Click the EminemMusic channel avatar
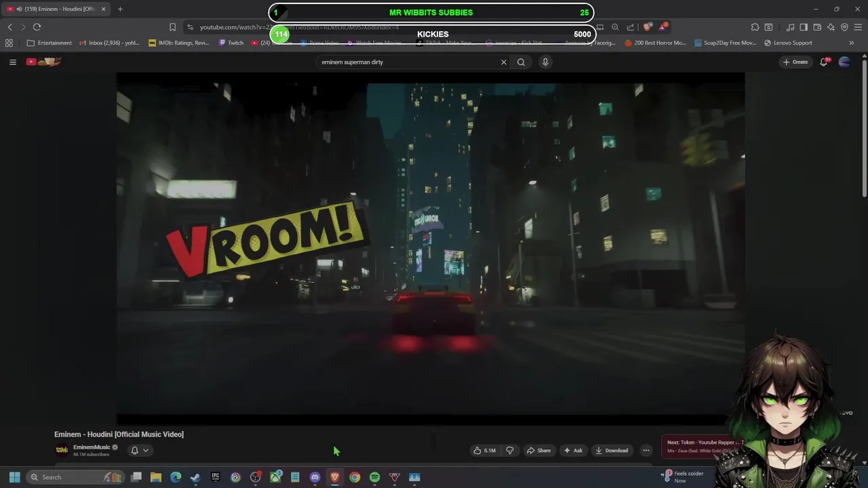Screen dimensions: 868x488 pyautogui.click(x=62, y=450)
